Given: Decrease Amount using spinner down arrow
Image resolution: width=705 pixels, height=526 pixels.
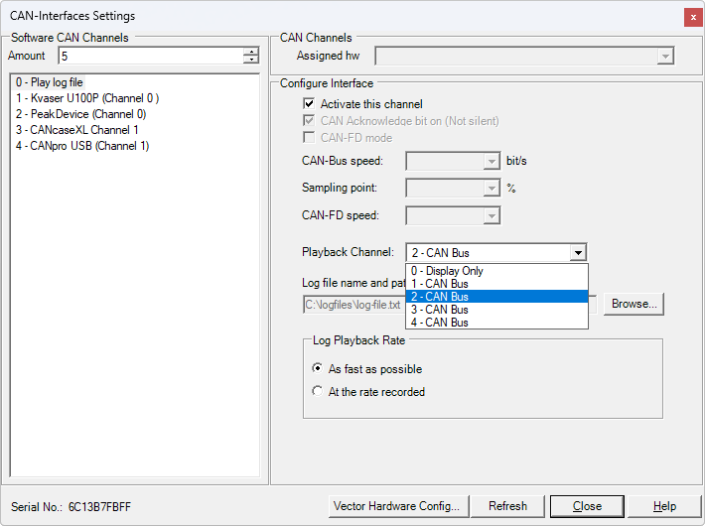Looking at the screenshot, I should coord(251,60).
